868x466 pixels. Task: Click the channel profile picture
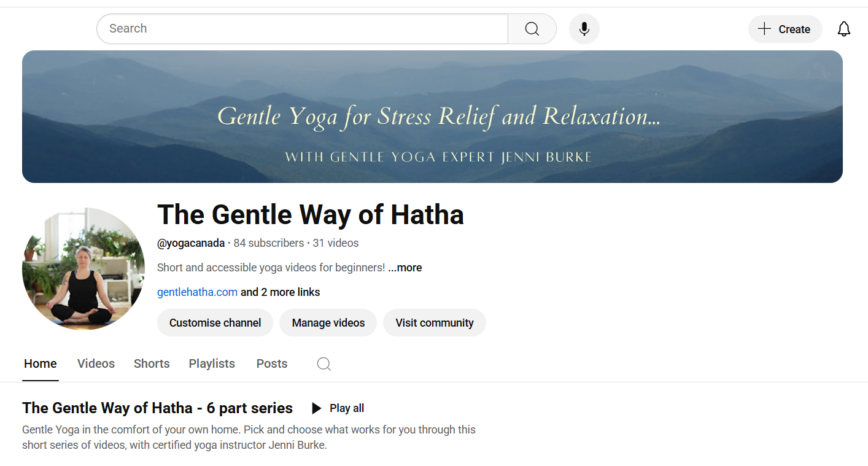pos(83,269)
